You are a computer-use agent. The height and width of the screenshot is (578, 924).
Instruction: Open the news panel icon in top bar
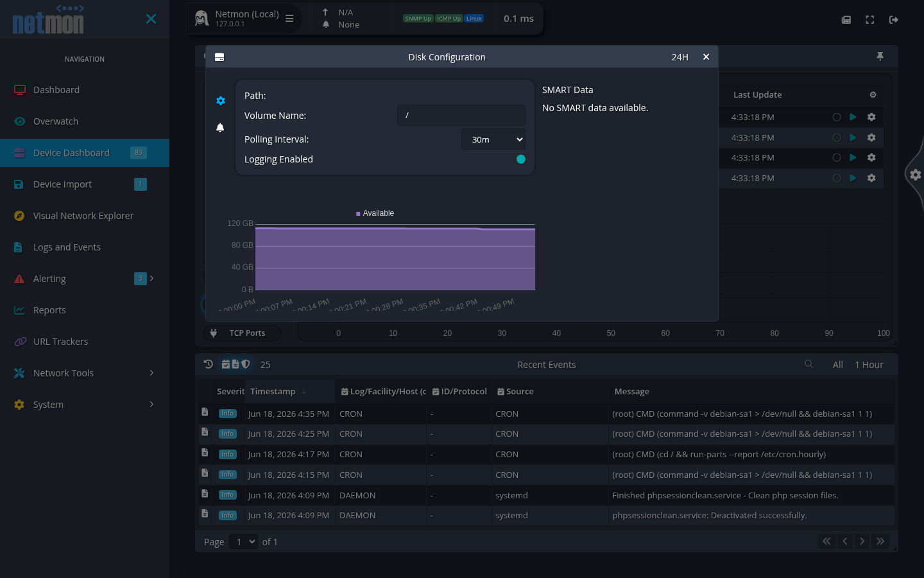(846, 20)
